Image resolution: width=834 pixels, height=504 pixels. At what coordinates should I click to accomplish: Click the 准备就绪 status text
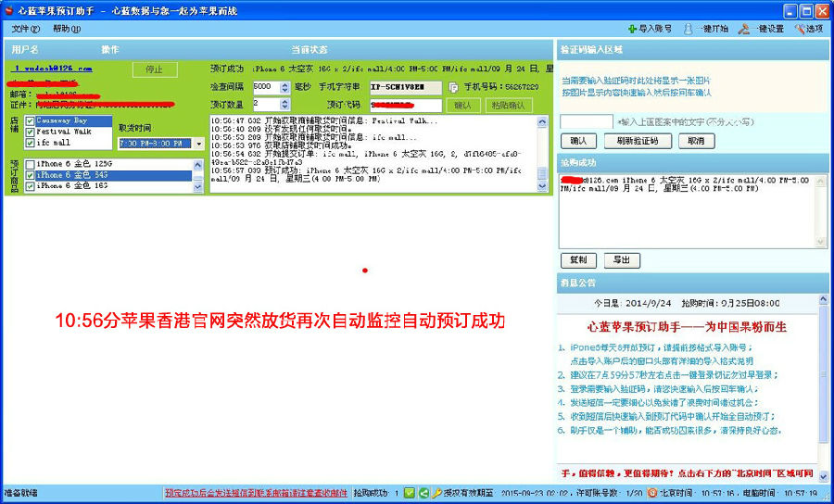[x=21, y=493]
